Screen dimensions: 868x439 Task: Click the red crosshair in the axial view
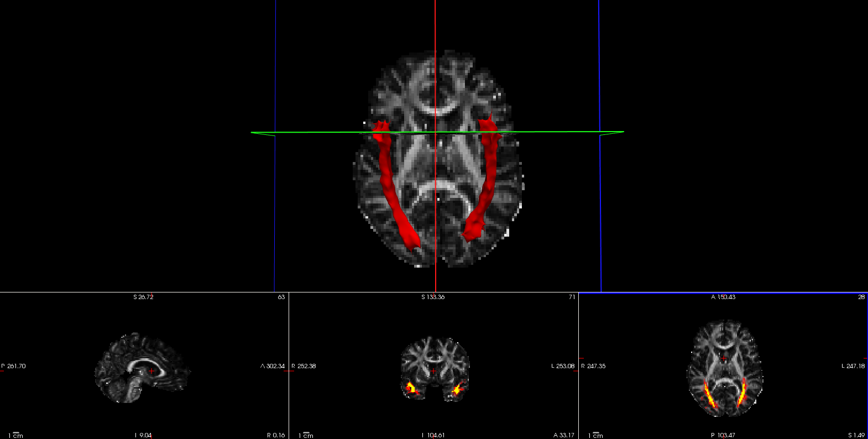coord(723,359)
